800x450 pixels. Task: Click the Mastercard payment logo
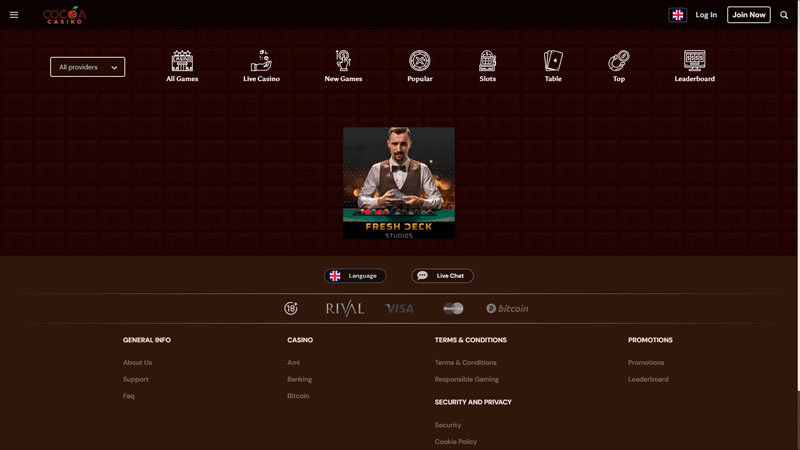coord(453,308)
